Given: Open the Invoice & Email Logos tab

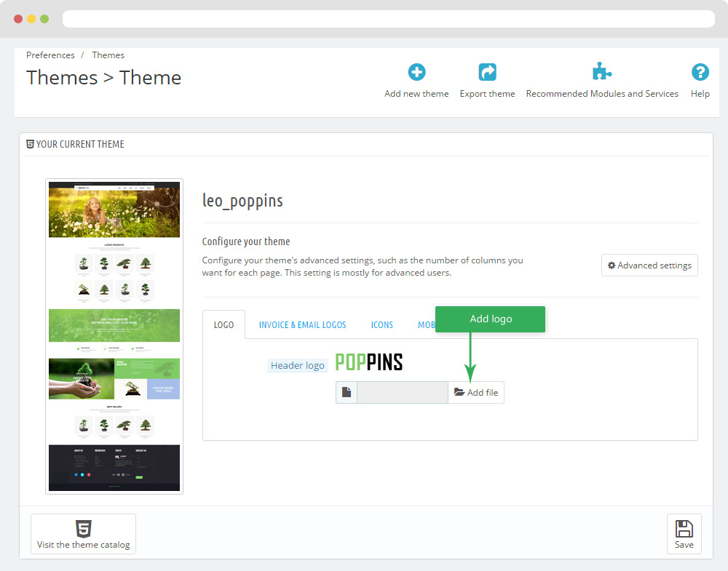Looking at the screenshot, I should (302, 324).
